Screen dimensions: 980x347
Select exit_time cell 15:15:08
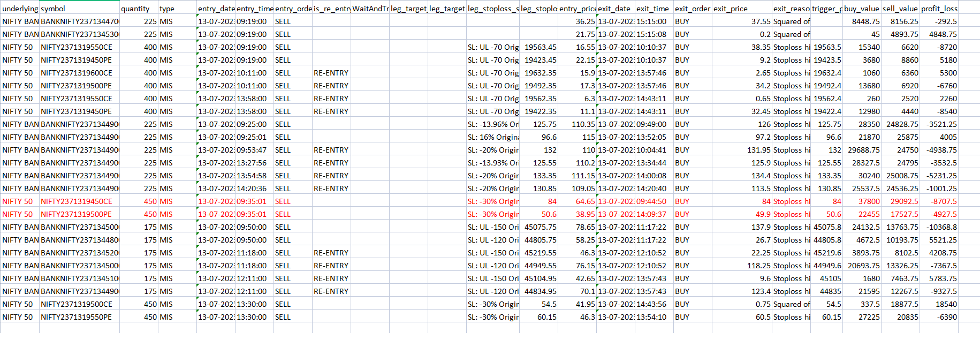pyautogui.click(x=654, y=34)
